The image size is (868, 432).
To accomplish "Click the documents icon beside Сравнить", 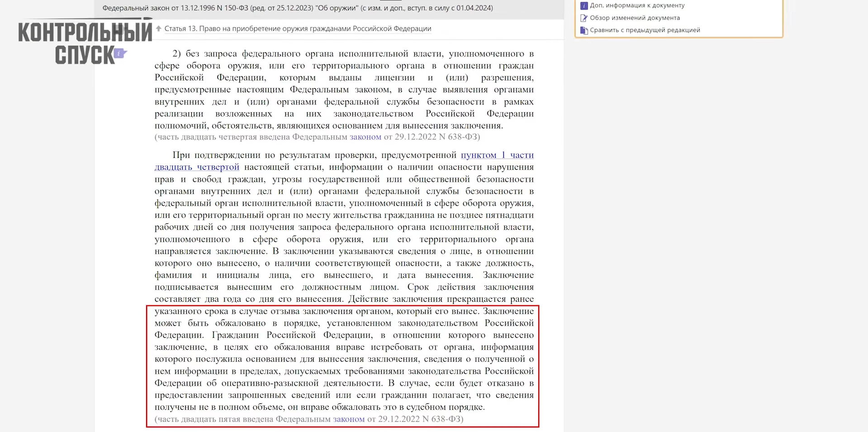I will coord(584,30).
